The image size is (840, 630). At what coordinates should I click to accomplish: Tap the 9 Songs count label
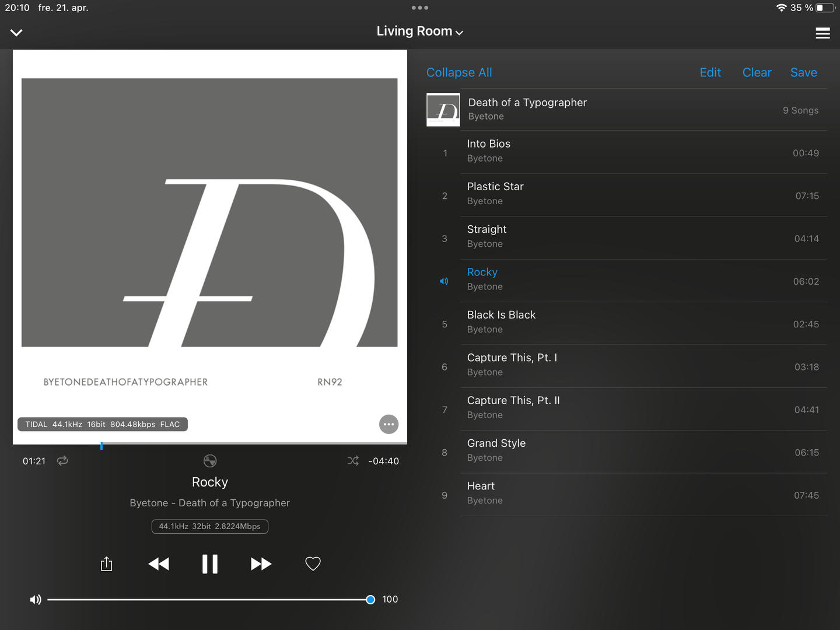pyautogui.click(x=801, y=110)
